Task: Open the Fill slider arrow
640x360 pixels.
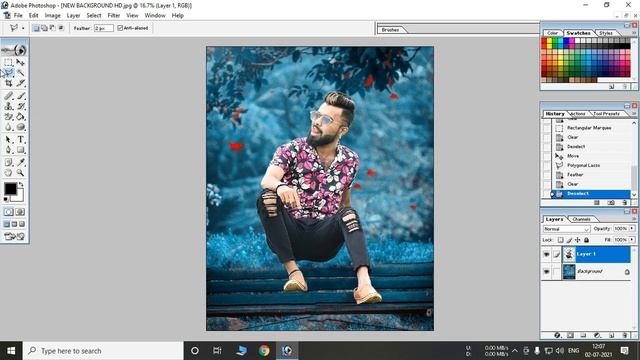Action: pos(632,240)
